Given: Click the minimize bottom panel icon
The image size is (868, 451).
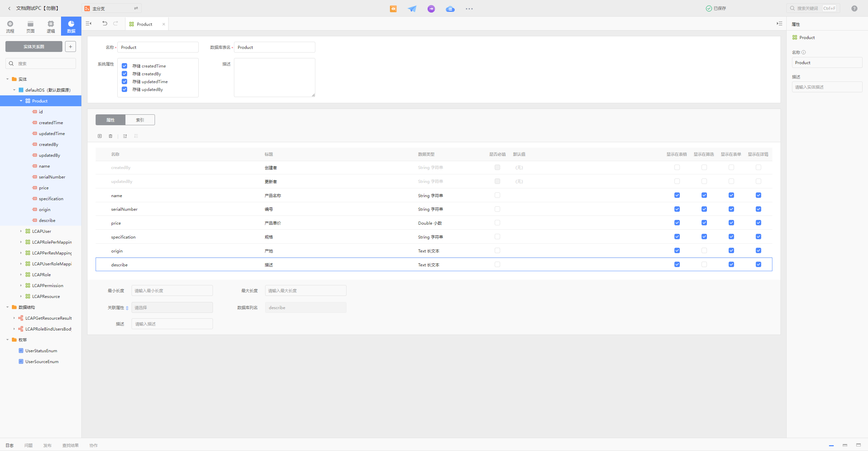Looking at the screenshot, I should click(x=831, y=445).
